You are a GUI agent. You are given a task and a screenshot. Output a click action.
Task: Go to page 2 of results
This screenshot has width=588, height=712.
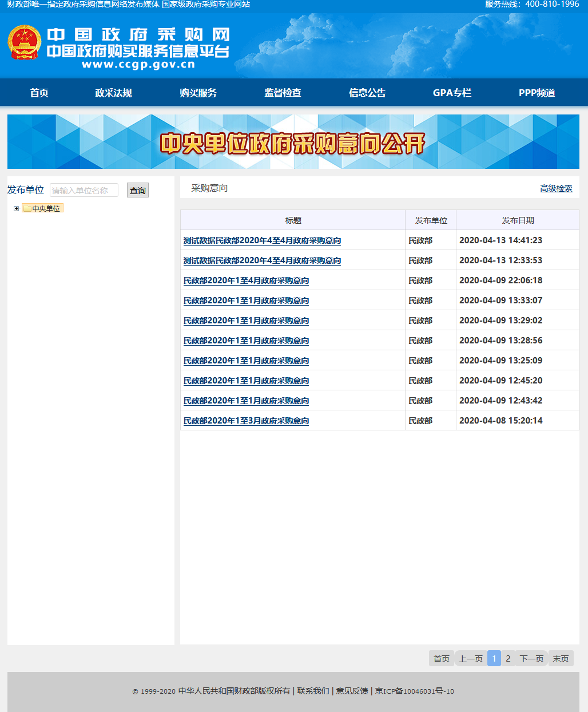[x=507, y=658]
